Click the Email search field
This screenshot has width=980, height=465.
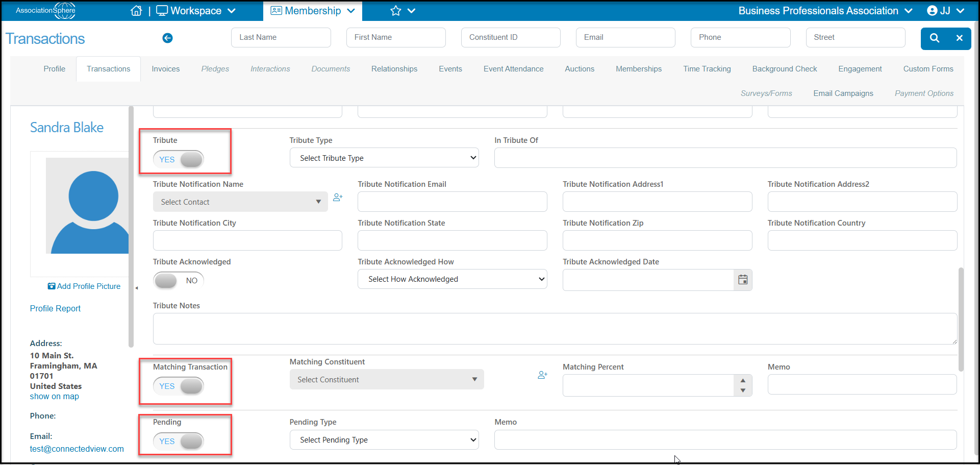coord(625,37)
